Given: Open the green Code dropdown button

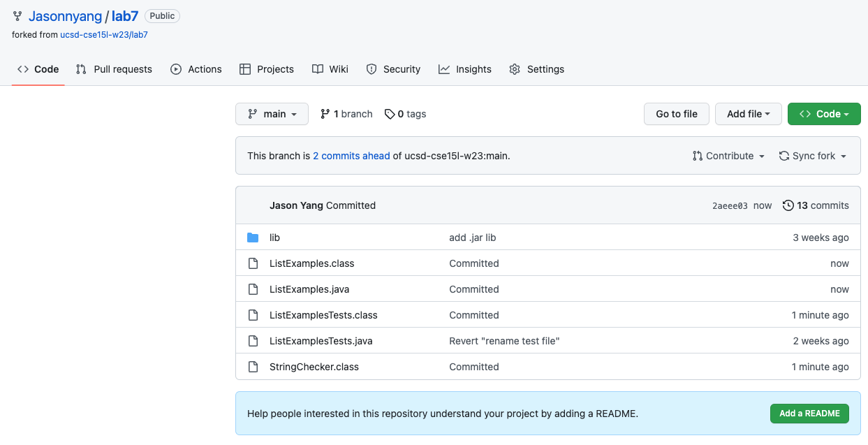Looking at the screenshot, I should (824, 114).
